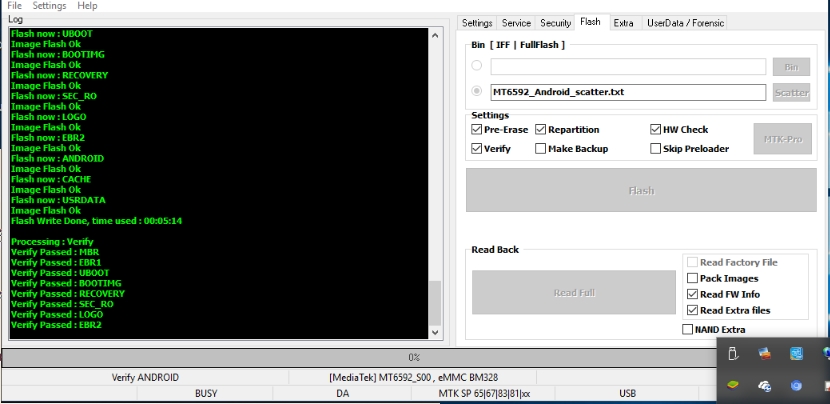Click the MT6592_S00 eMMC device info text
The image size is (830, 404).
[413, 378]
